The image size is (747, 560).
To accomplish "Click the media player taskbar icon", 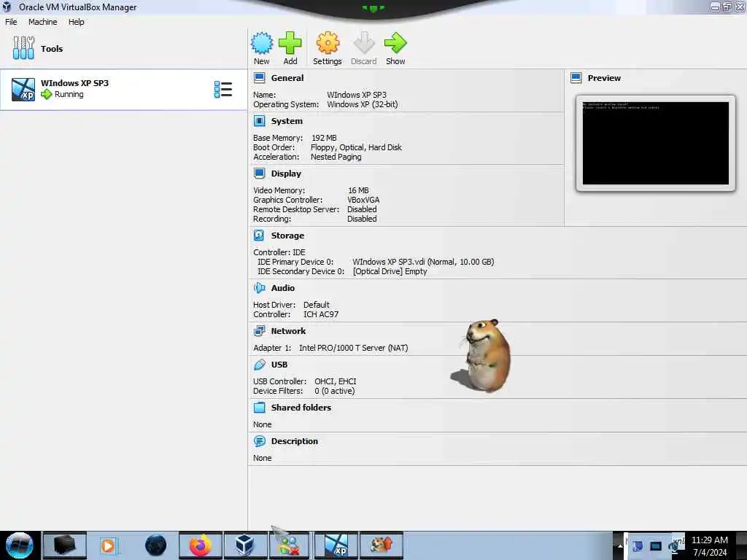I will coord(108,545).
